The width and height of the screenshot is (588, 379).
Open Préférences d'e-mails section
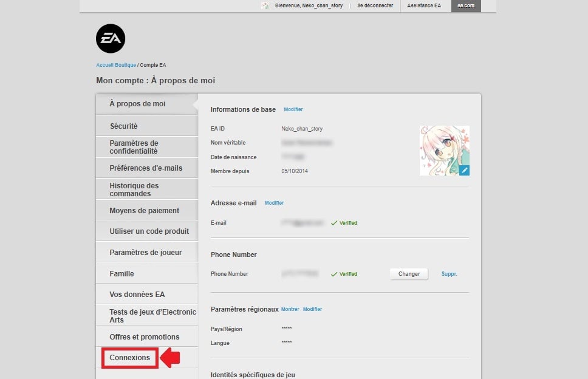tap(146, 168)
